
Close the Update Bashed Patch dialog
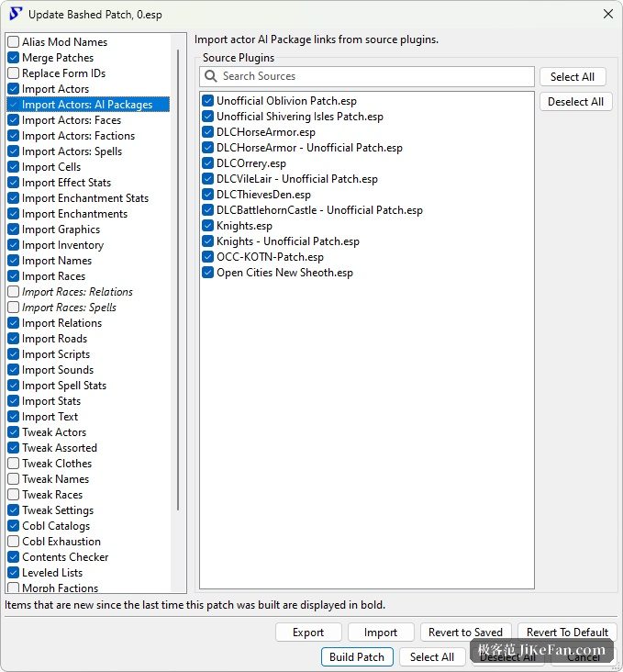(608, 14)
